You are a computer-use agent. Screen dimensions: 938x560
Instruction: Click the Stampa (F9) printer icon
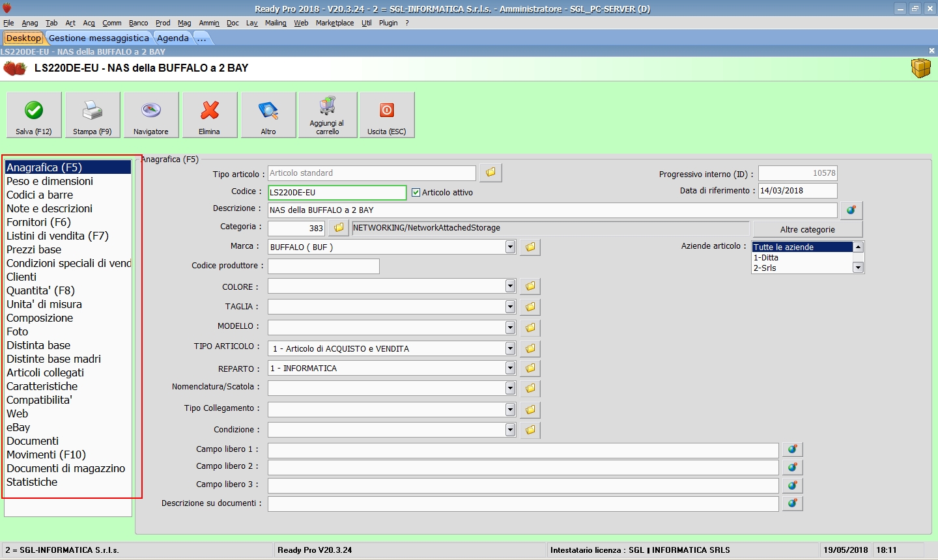[x=92, y=111]
